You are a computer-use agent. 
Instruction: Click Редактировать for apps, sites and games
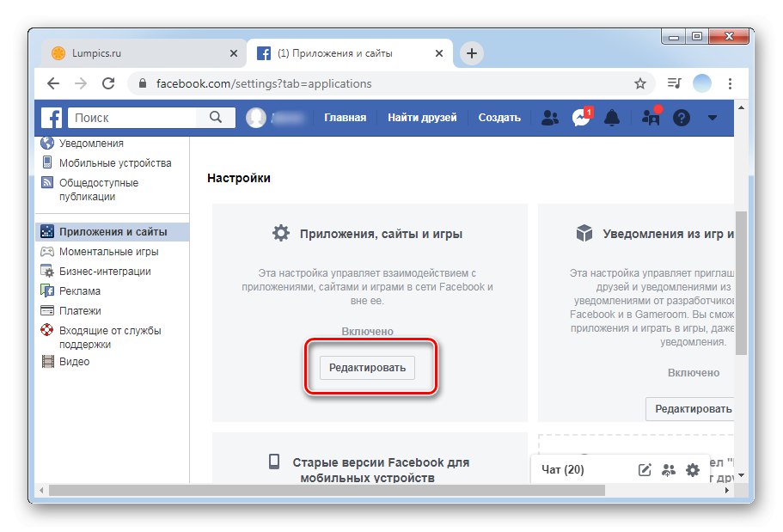pyautogui.click(x=370, y=367)
